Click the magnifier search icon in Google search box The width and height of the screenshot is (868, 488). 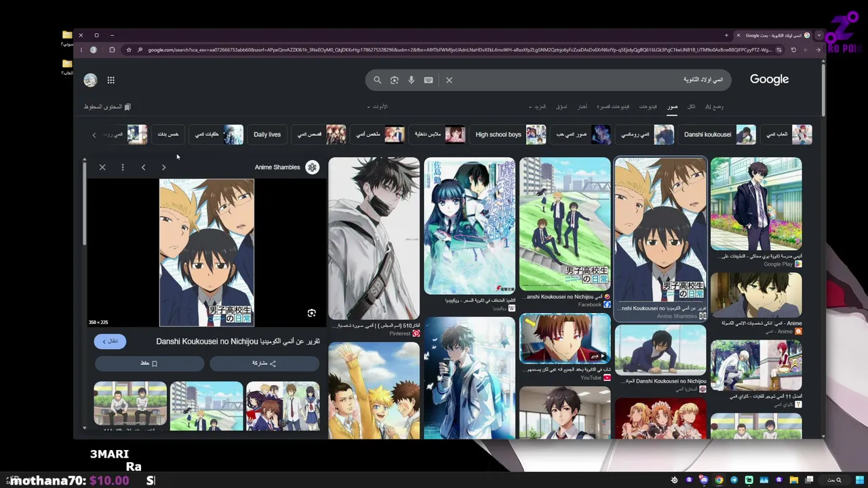tap(378, 80)
